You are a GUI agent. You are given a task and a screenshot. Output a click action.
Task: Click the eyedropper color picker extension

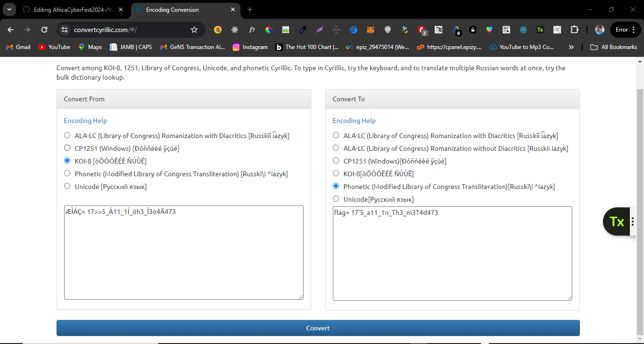303,30
